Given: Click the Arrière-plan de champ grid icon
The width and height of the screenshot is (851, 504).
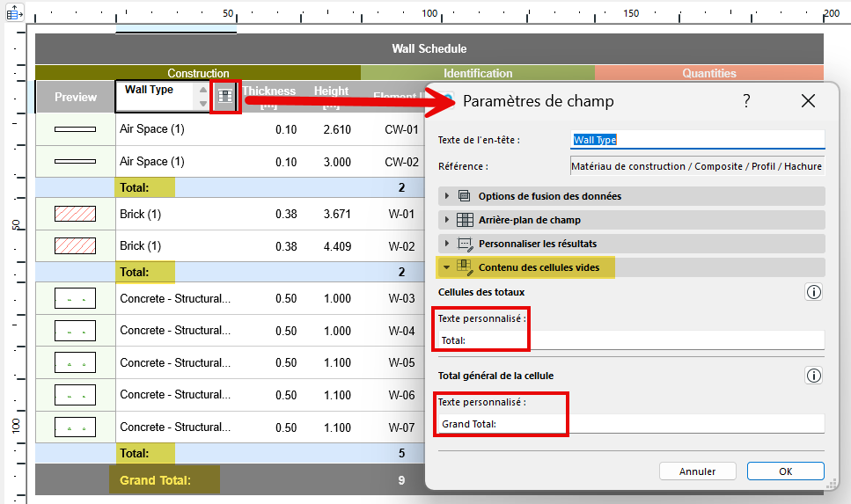Looking at the screenshot, I should click(x=465, y=220).
